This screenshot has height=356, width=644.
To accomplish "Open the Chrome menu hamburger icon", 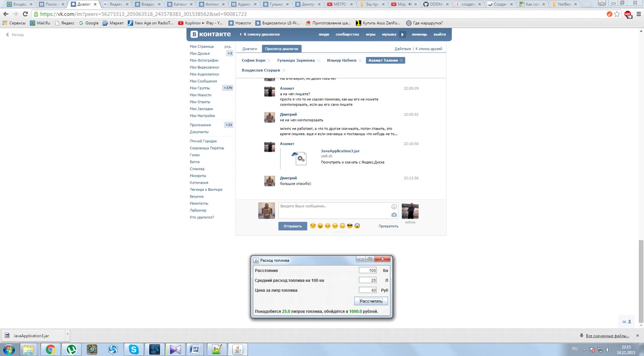I will [639, 14].
